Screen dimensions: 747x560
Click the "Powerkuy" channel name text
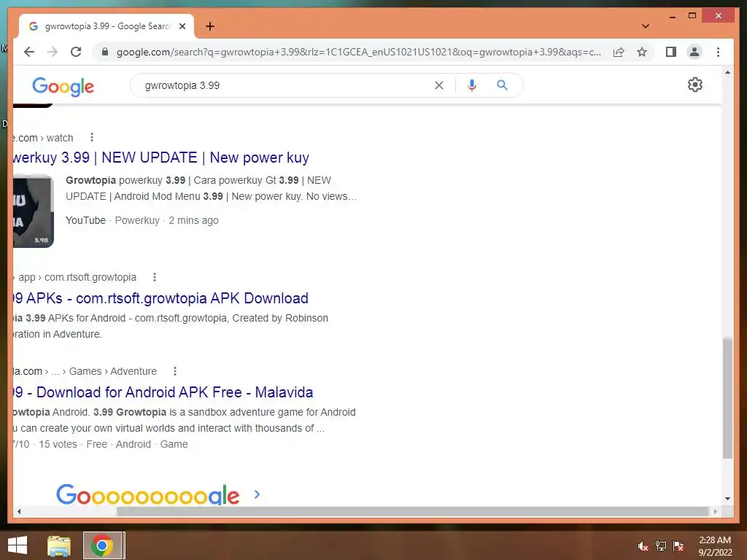(x=137, y=220)
